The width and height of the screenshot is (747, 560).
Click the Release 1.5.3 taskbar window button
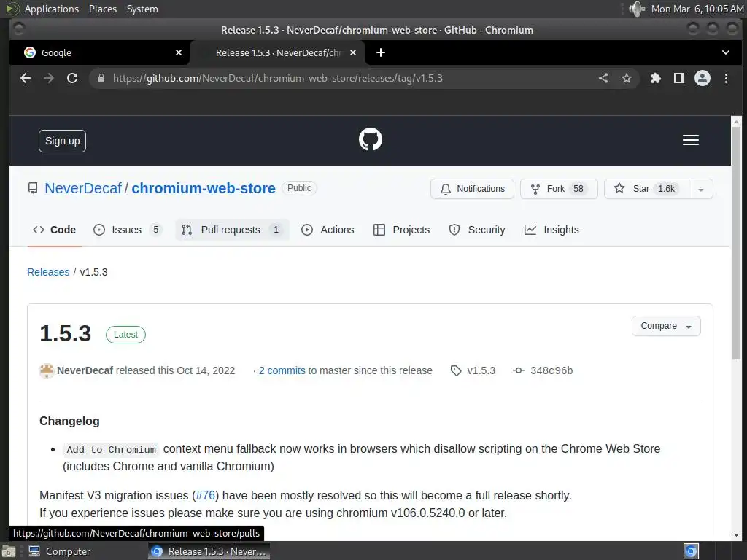click(x=209, y=551)
